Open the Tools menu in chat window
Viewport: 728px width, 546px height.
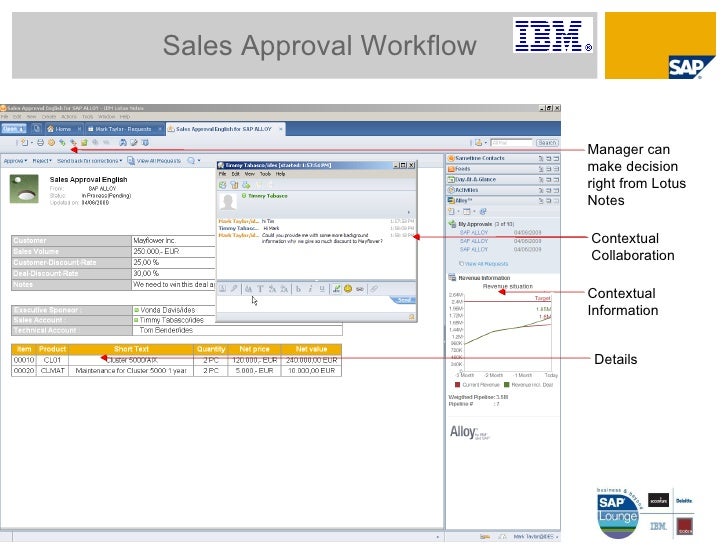(265, 174)
